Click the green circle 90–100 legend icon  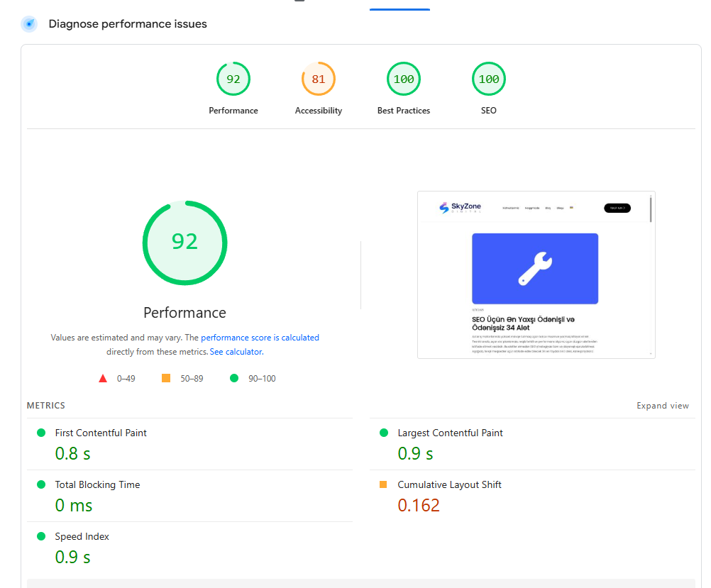[234, 379]
